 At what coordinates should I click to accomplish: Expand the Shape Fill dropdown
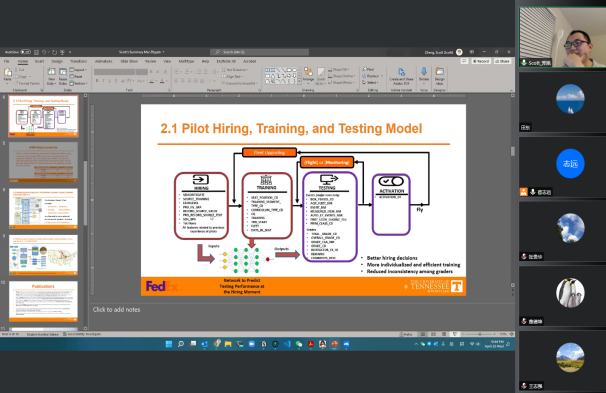tap(339, 70)
